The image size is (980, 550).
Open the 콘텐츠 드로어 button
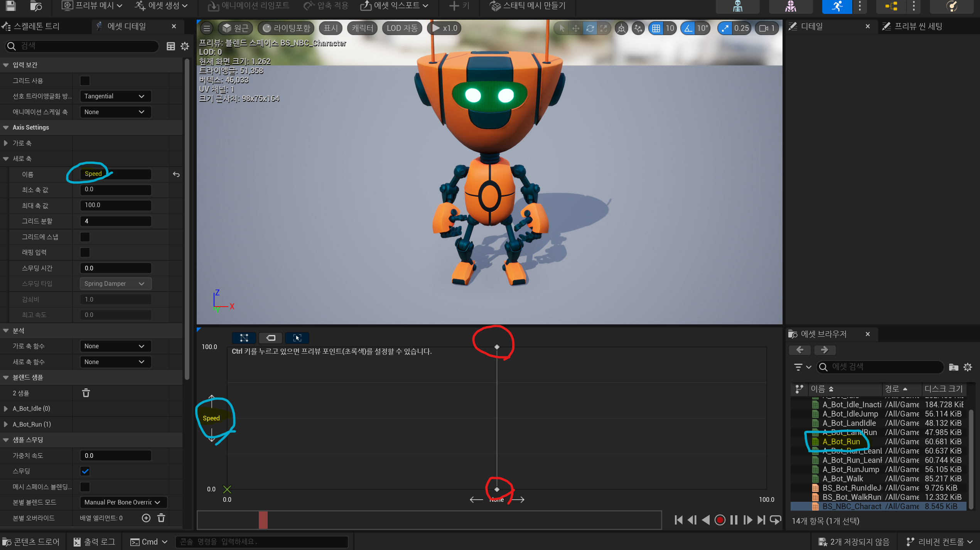[32, 542]
